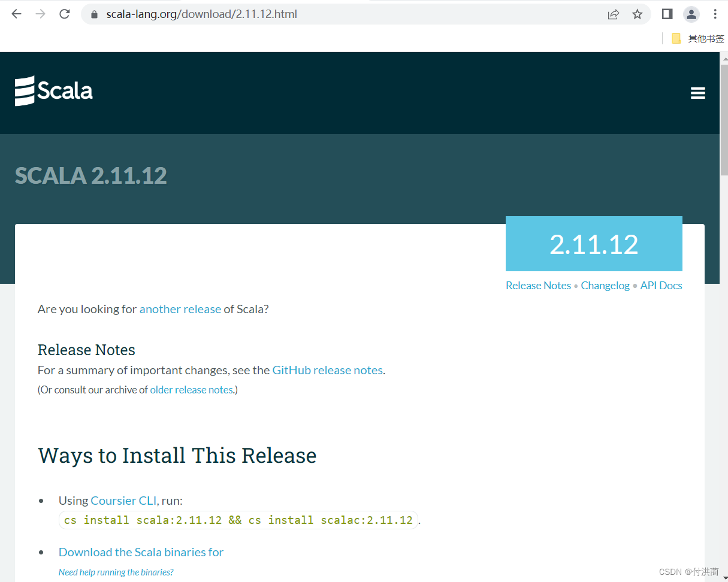Open the browser side panel icon
Viewport: 728px width, 582px height.
(667, 14)
